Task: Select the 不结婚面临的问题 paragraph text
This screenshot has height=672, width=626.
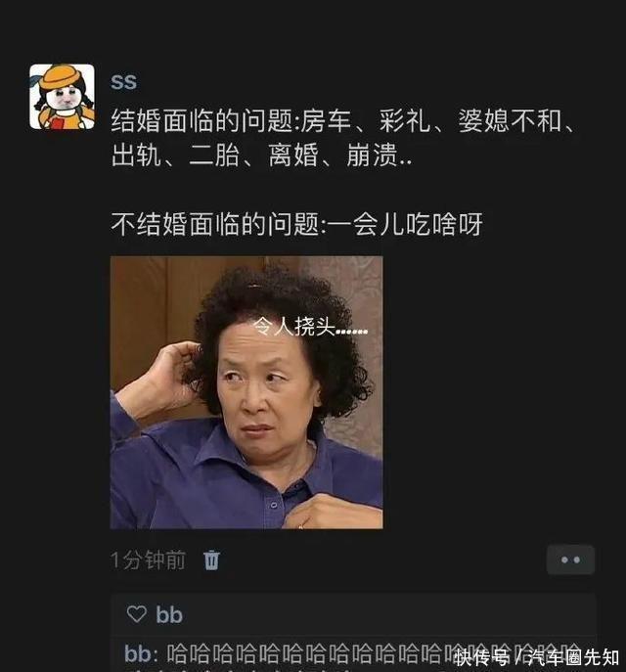Action: pyautogui.click(x=297, y=224)
